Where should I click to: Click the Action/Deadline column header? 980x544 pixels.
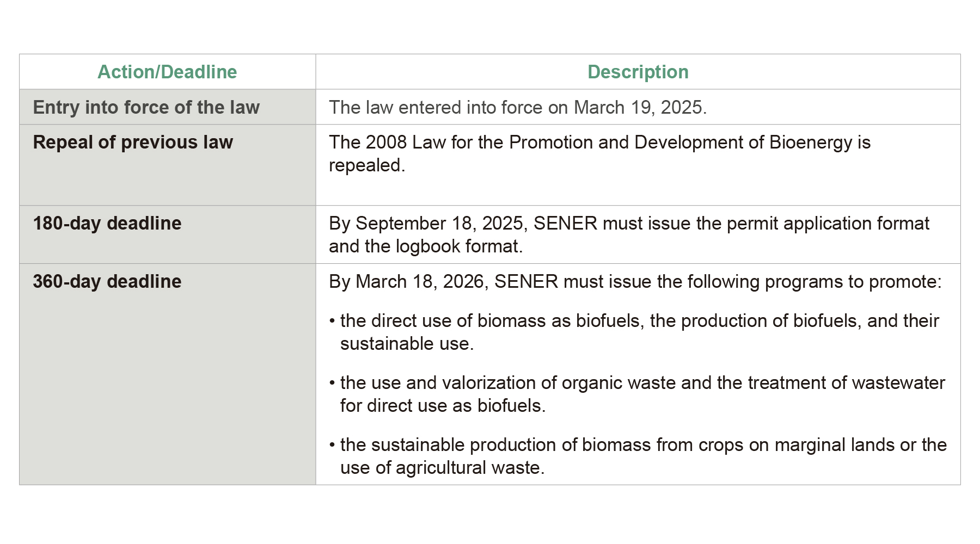[x=167, y=72]
